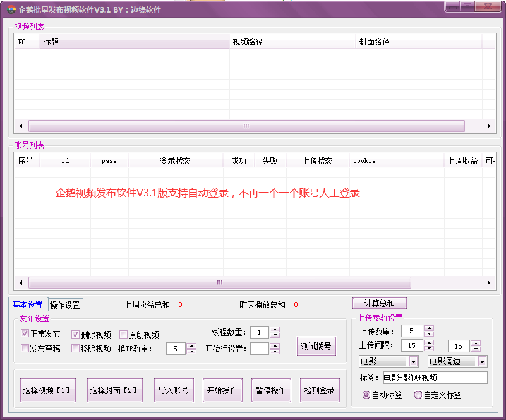Click the account list scroll right arrow

coord(488,282)
